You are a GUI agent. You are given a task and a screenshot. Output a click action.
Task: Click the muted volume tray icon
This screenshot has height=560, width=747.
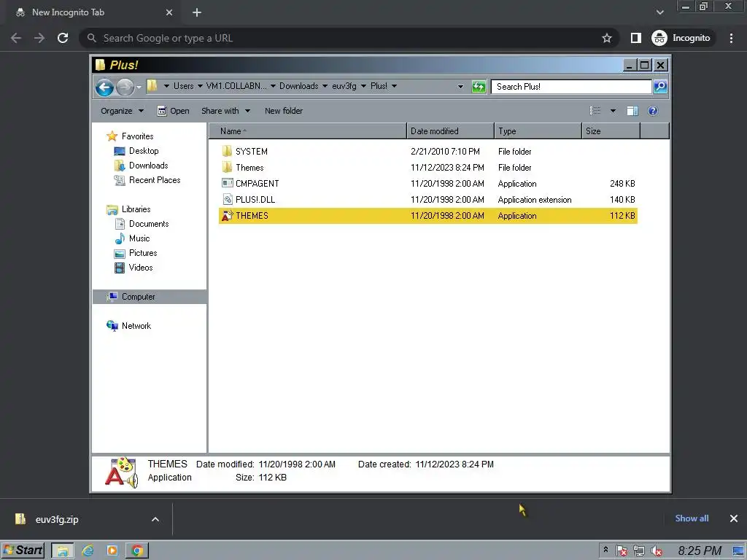coord(657,551)
